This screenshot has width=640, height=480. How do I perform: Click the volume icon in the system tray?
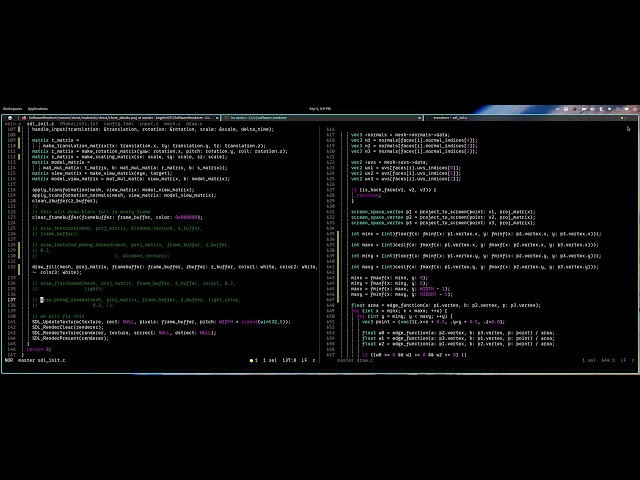click(592, 109)
